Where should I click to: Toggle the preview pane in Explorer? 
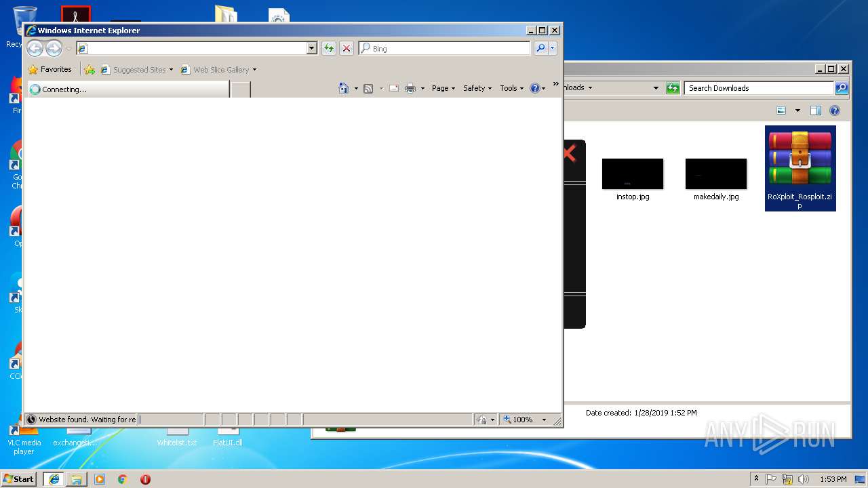coord(816,110)
